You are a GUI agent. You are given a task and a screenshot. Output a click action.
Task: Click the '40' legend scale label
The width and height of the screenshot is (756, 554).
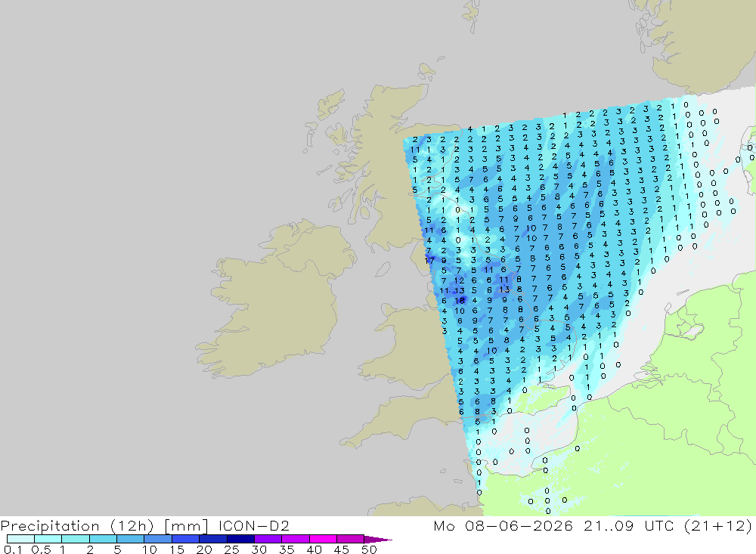314,549
